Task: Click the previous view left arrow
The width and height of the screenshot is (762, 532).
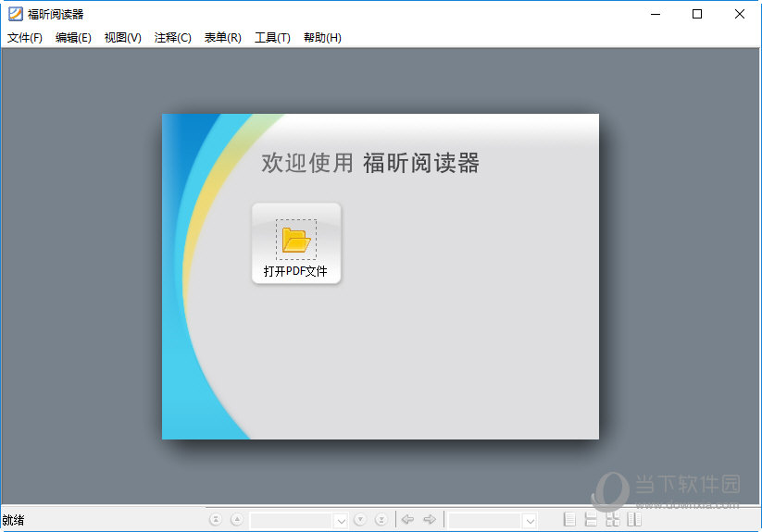Action: 407,520
